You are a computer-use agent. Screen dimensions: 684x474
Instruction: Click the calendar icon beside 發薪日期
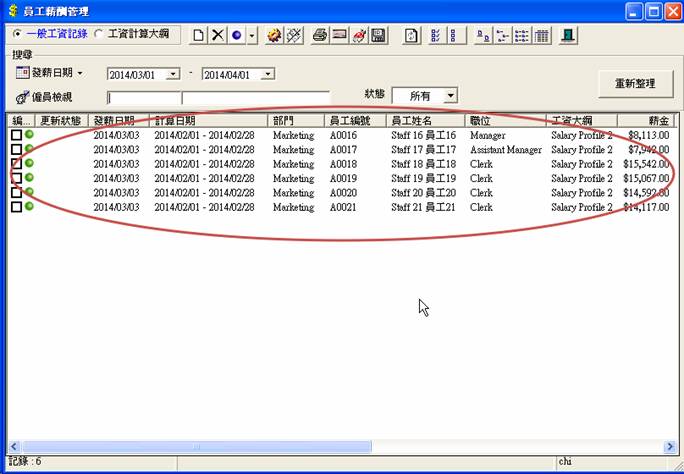(x=22, y=74)
